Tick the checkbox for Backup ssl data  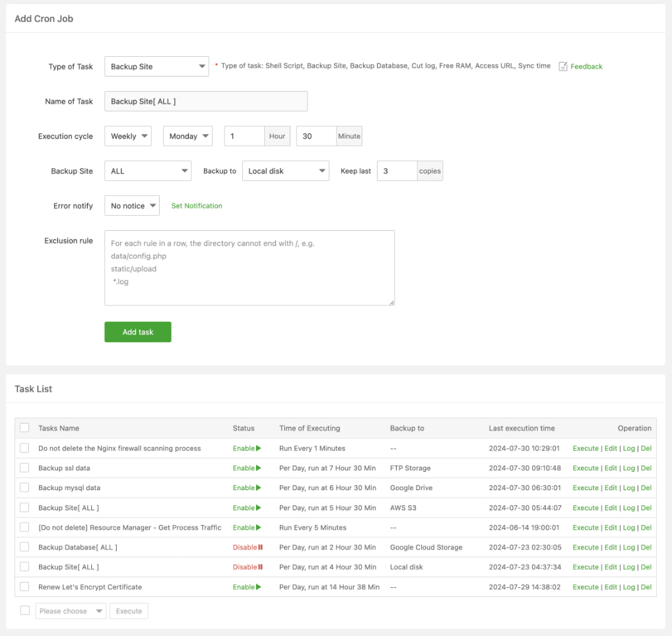[x=24, y=468]
